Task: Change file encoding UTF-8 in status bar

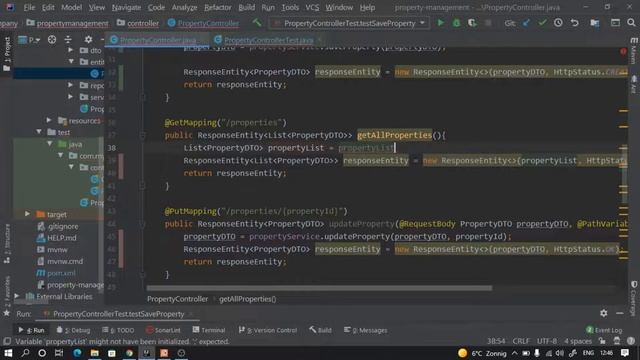Action: pyautogui.click(x=547, y=341)
